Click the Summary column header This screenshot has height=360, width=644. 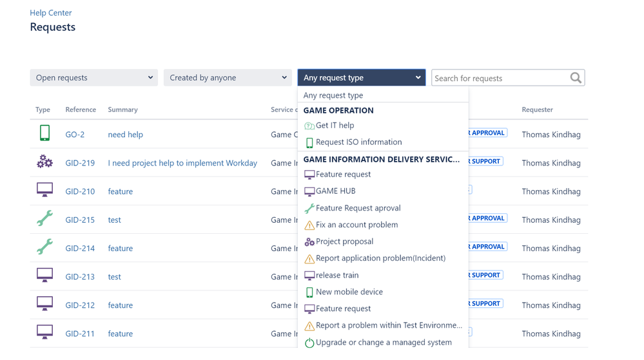point(122,109)
